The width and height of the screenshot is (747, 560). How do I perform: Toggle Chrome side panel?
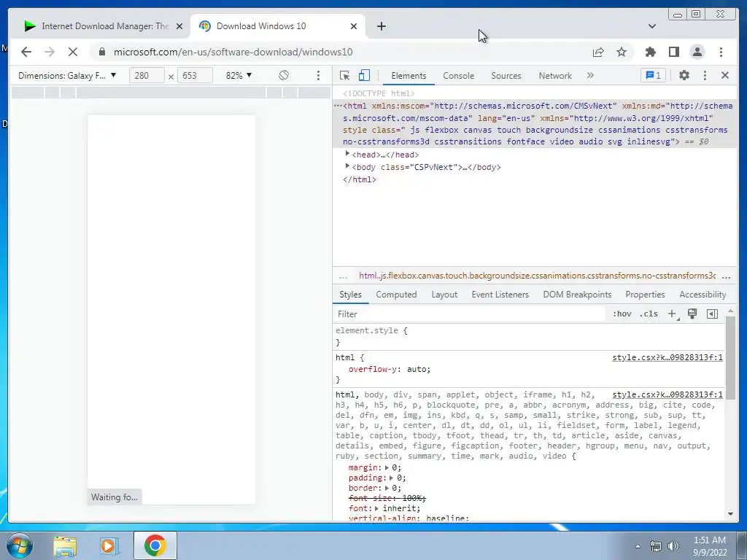click(673, 52)
